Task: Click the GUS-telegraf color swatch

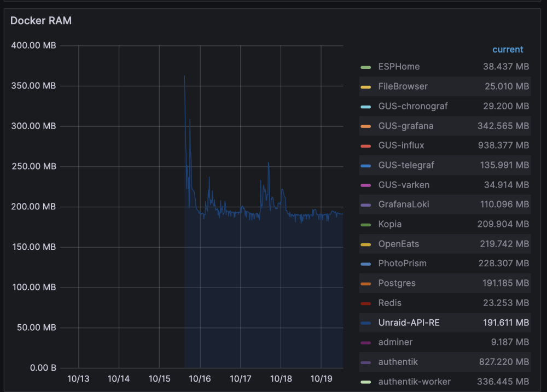Action: (x=365, y=166)
